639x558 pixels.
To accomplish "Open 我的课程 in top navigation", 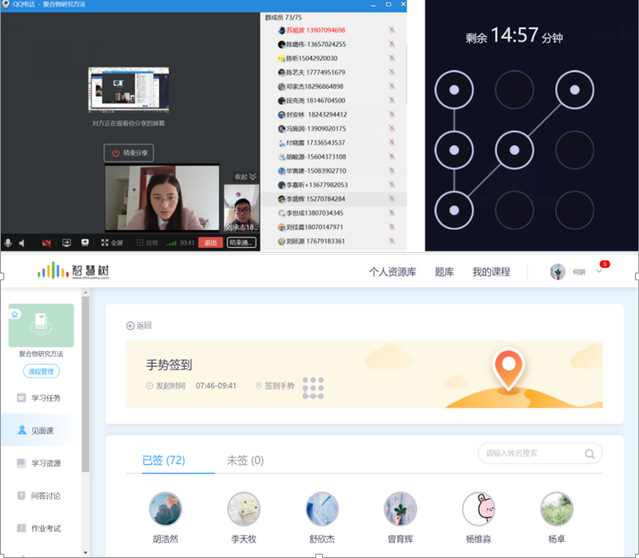I will point(491,271).
